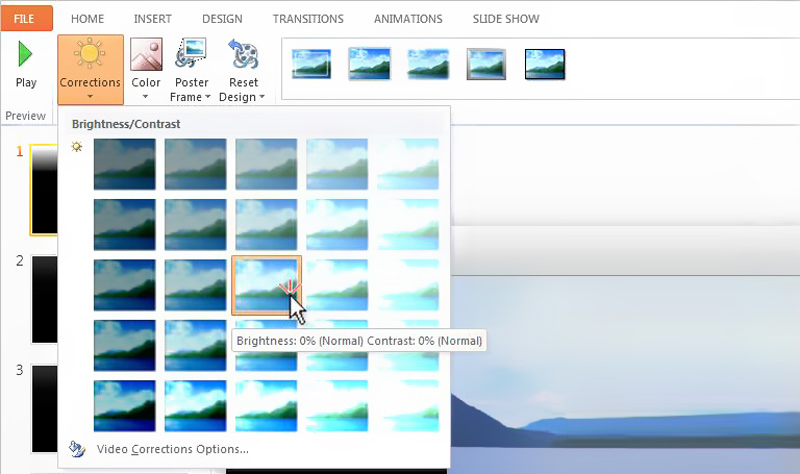
Task: Apply the third soft-edge video style
Action: 428,64
